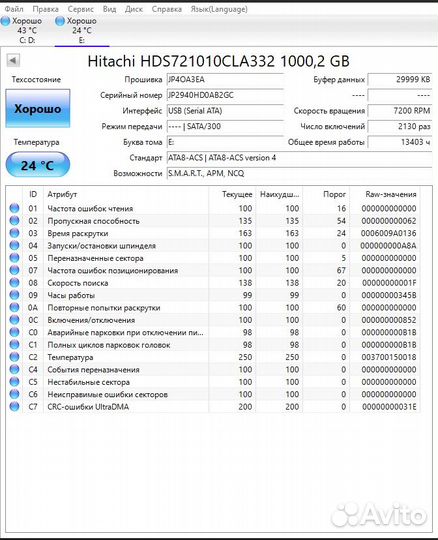
Task: Click status icon for attribute 05
Action: [x=14, y=258]
